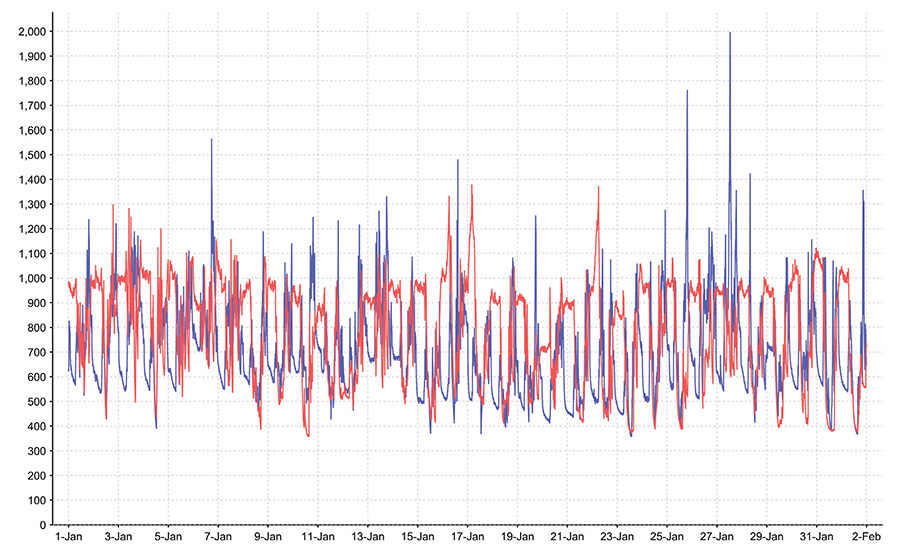
Task: Click the 1,200 y-axis label
Action: tap(33, 229)
